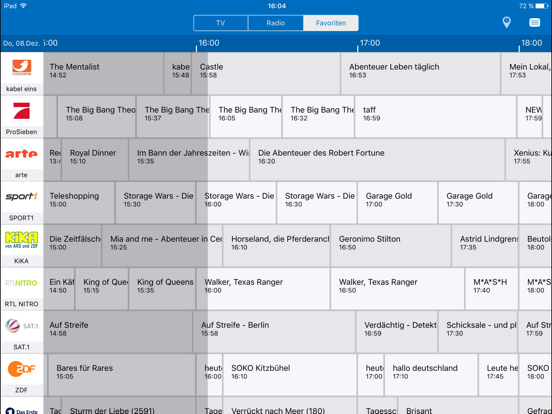Open Walker, Texas Ranger at 16:50
The width and height of the screenshot is (552, 414).
pyautogui.click(x=397, y=288)
